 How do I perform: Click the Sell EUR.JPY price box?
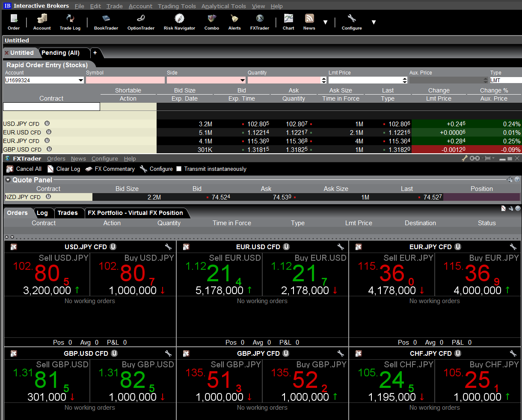pyautogui.click(x=392, y=274)
